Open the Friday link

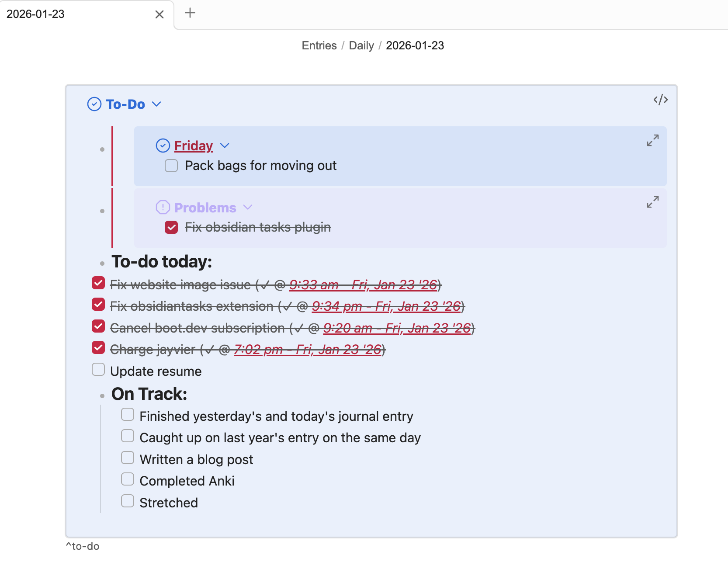click(x=194, y=146)
